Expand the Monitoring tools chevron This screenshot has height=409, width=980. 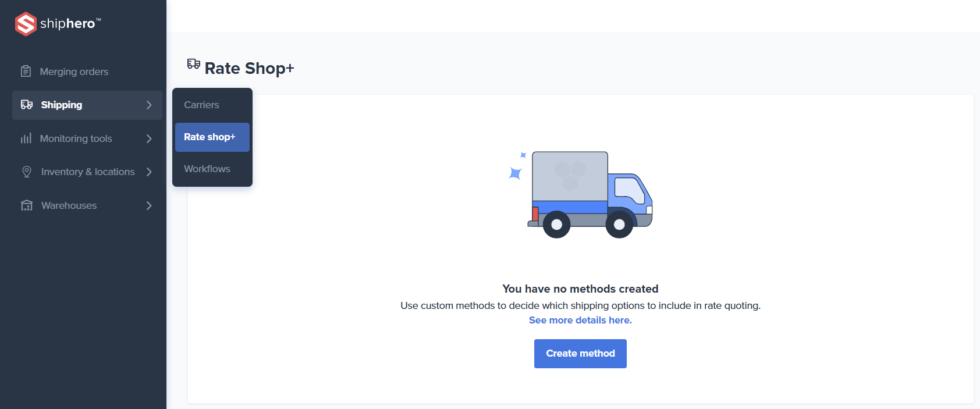149,138
